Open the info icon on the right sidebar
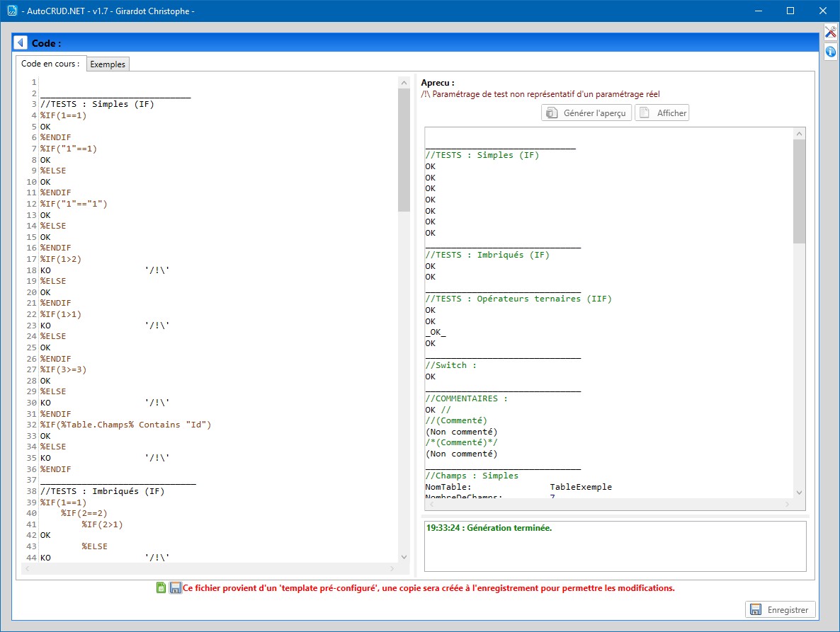 point(830,52)
